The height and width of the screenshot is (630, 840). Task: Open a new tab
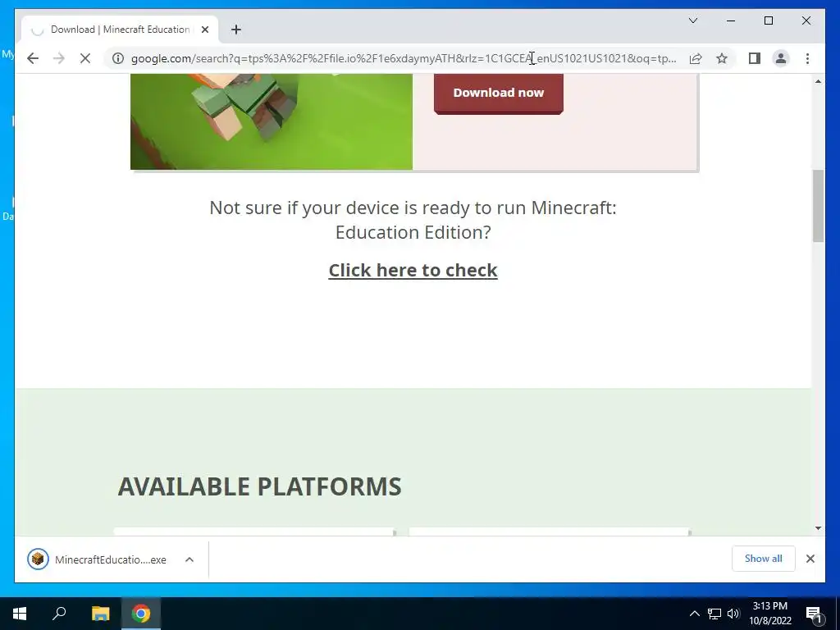click(236, 30)
